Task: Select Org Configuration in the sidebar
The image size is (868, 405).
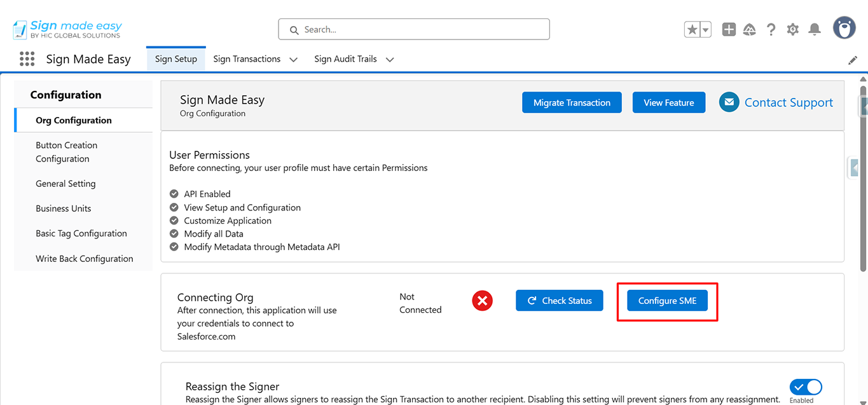Action: coord(83,120)
